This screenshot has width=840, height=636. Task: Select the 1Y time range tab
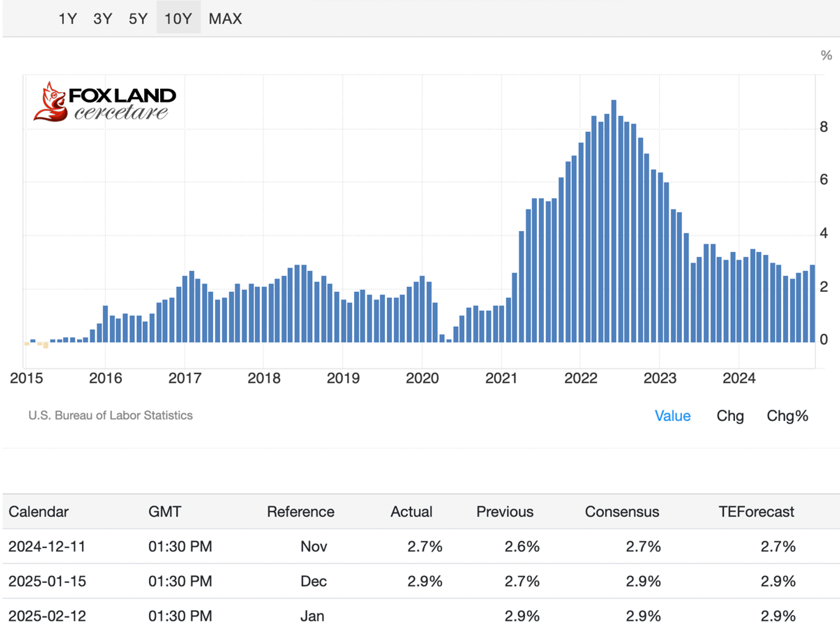[68, 18]
